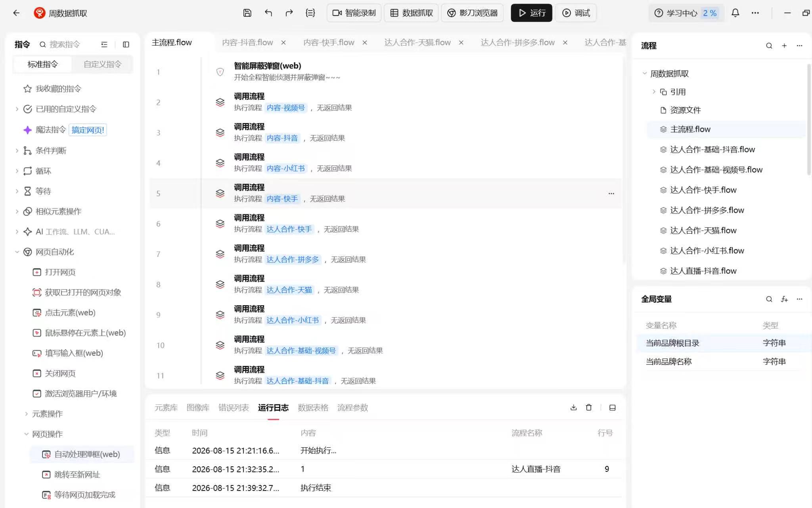Open more options in the 流程 panel
This screenshot has width=812, height=508.
tap(799, 46)
